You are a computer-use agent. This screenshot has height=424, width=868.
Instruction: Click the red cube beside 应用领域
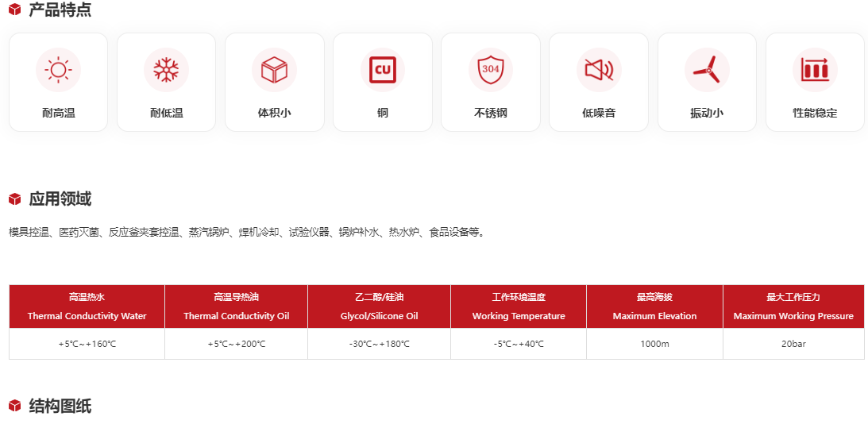tap(14, 199)
